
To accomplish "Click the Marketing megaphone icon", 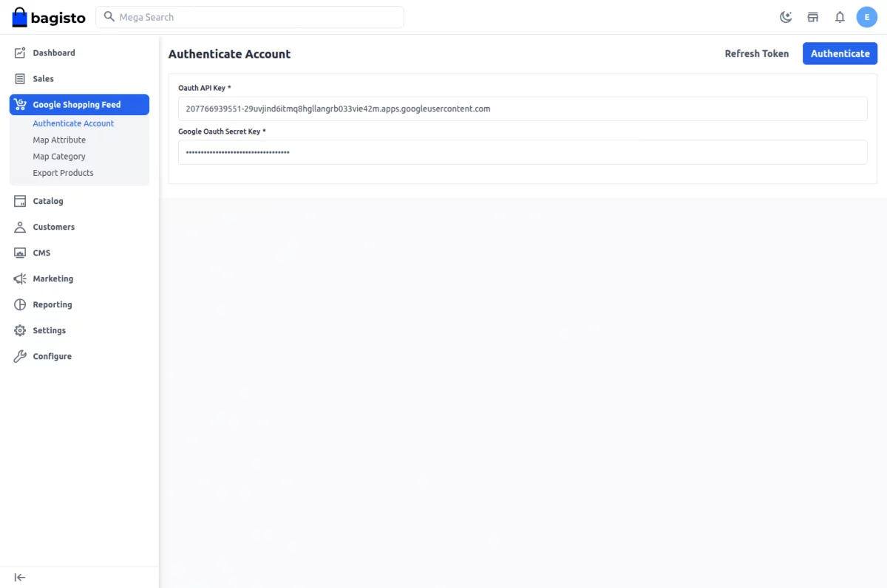I will [20, 278].
